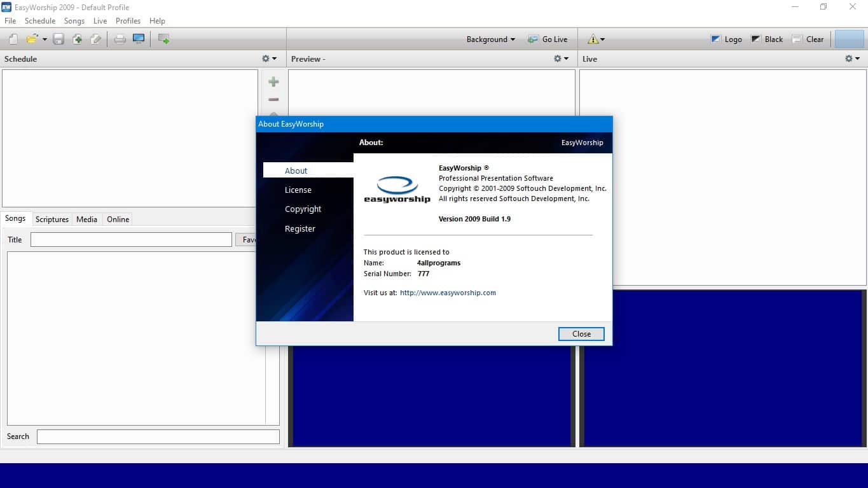868x488 pixels.
Task: Select License in the dialog sidebar
Action: point(298,190)
